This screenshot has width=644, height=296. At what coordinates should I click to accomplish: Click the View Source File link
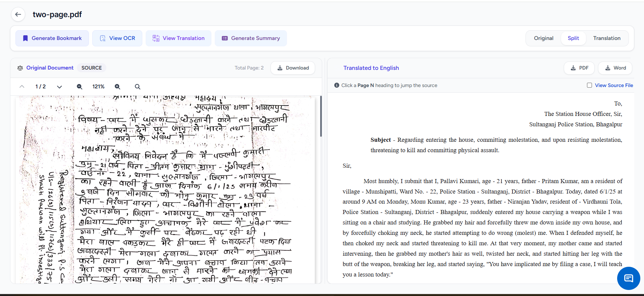point(614,85)
